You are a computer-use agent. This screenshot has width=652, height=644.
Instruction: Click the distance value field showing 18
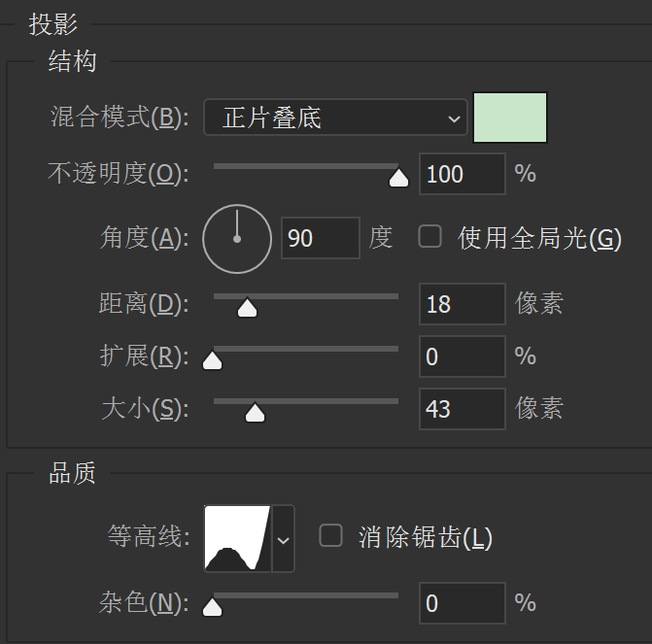[x=462, y=304]
